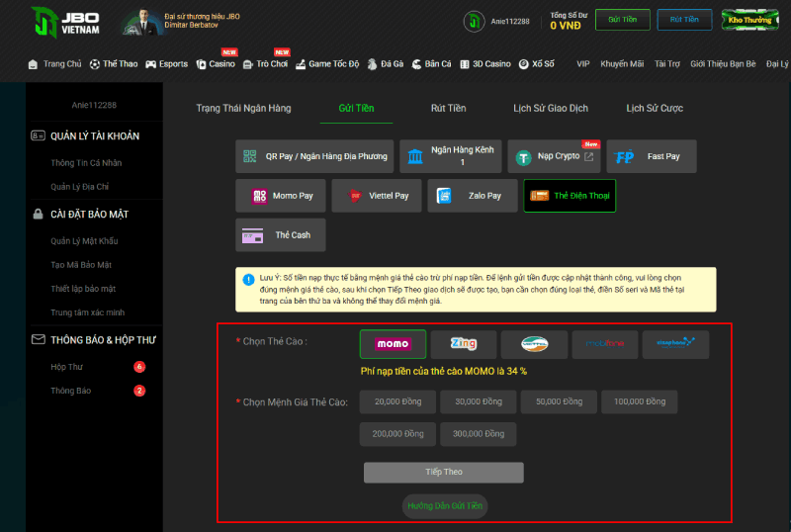Viewport: 791px width, 532px height.
Task: Click the 3D Casino icon
Action: pos(465,64)
